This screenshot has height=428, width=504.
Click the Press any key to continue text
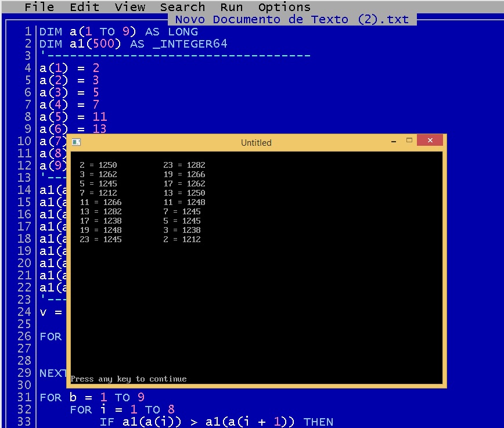(128, 379)
